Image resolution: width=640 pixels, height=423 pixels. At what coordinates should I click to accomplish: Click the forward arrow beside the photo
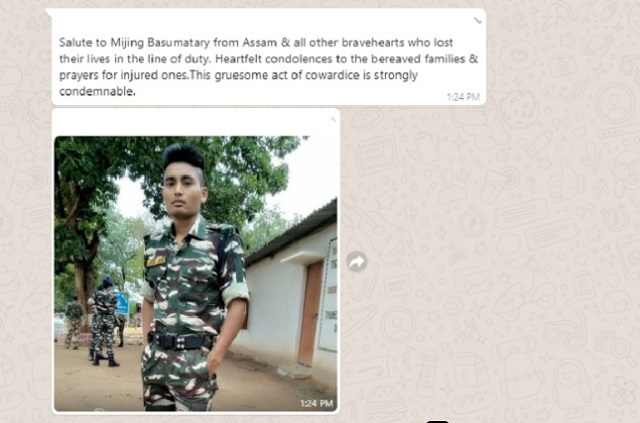tap(357, 262)
